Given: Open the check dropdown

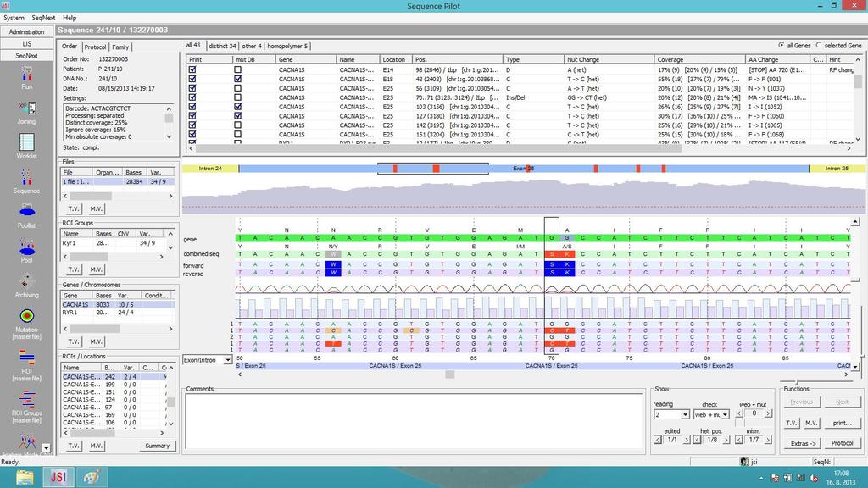Looking at the screenshot, I should (x=725, y=414).
